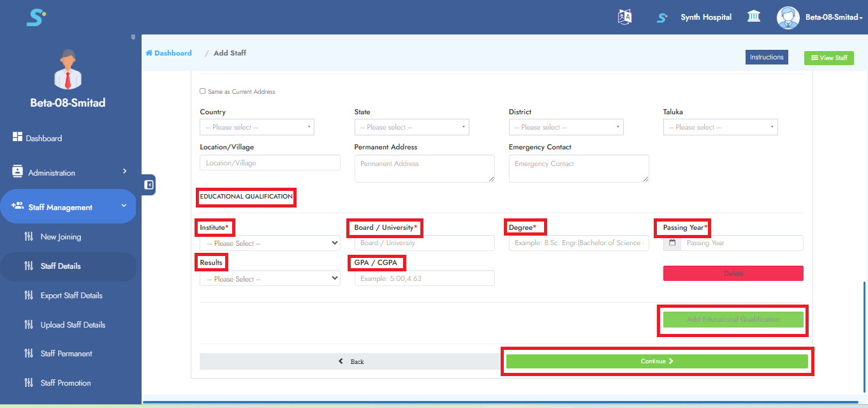868x408 pixels.
Task: Click the bank building icon in header
Action: coord(753,17)
